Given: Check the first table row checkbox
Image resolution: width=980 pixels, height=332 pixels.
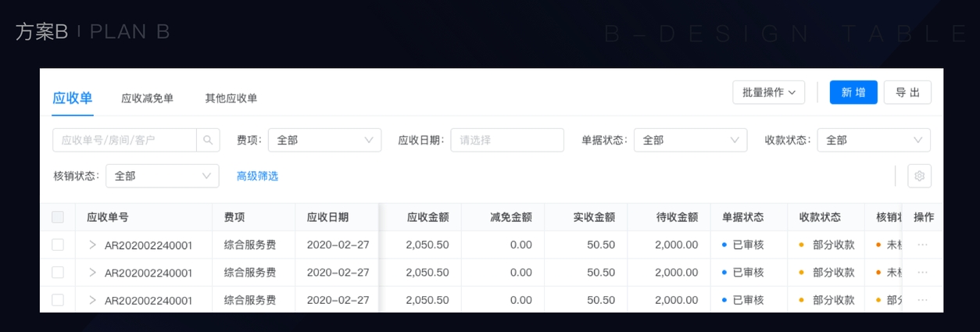Looking at the screenshot, I should 58,245.
